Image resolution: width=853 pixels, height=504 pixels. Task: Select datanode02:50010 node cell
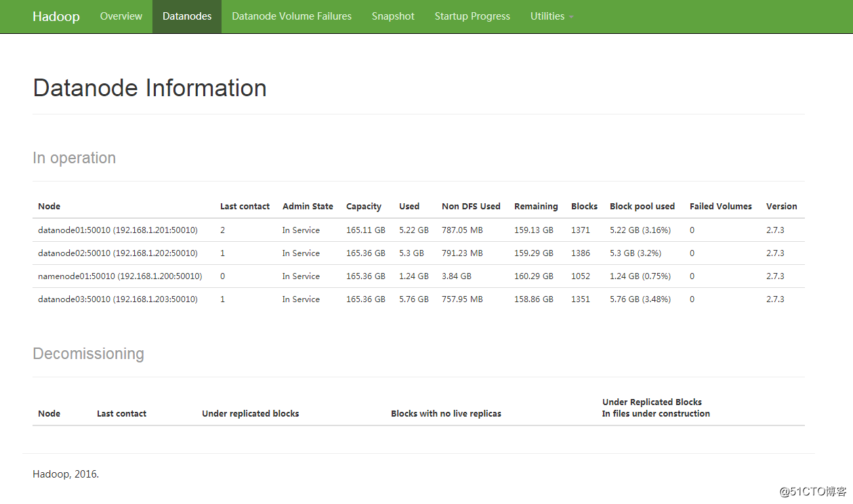coord(118,253)
